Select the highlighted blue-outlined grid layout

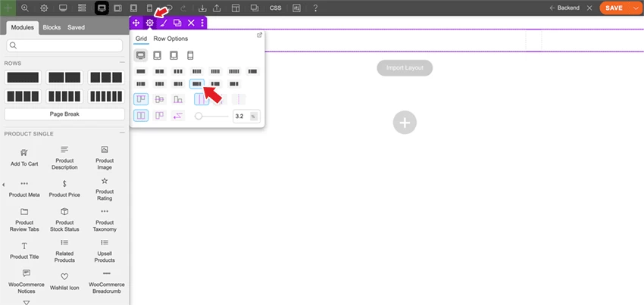coord(197,84)
